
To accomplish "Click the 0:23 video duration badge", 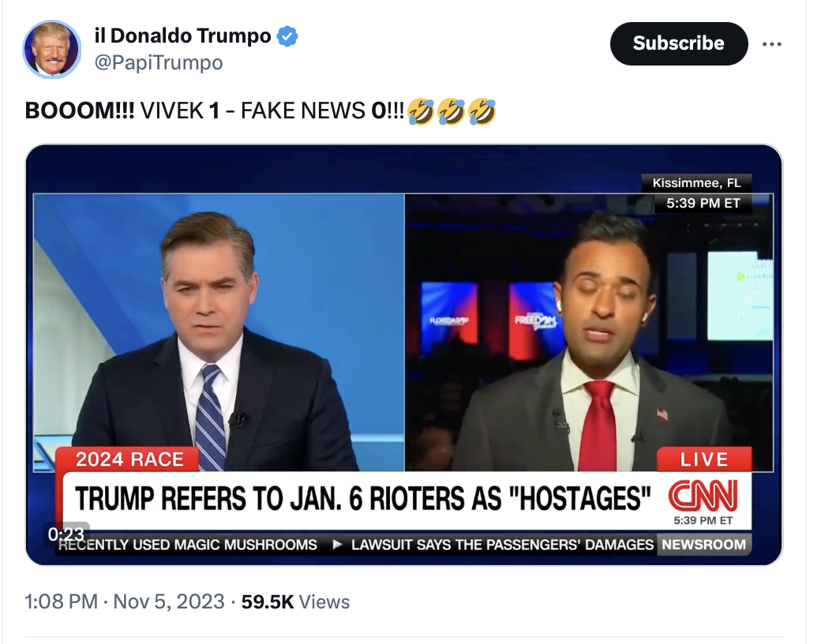I will tap(66, 534).
